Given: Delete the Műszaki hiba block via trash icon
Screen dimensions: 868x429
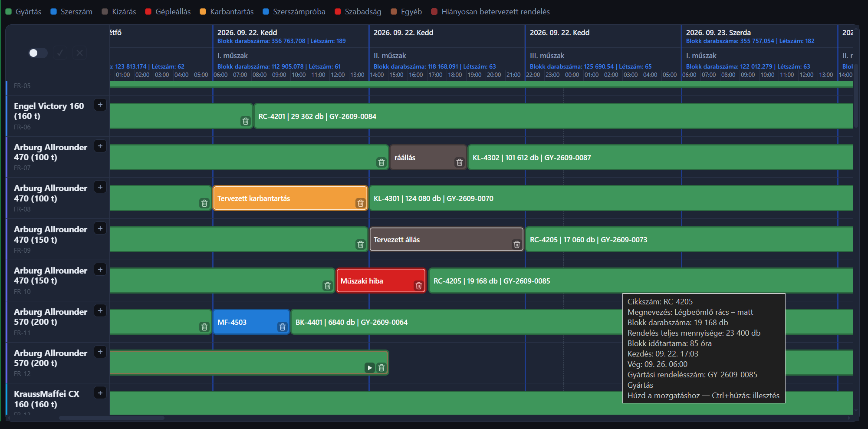Looking at the screenshot, I should pos(419,286).
